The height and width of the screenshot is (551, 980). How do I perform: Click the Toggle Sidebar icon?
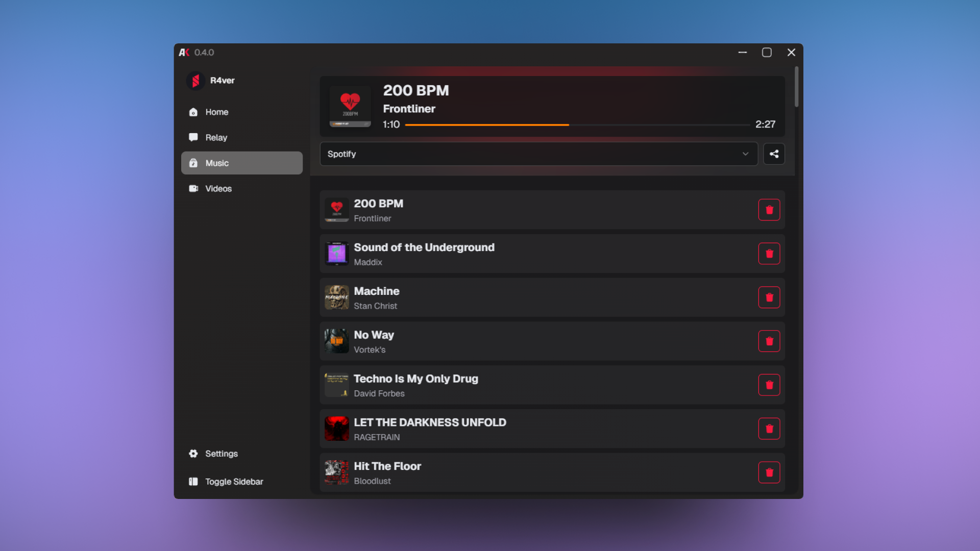tap(193, 481)
